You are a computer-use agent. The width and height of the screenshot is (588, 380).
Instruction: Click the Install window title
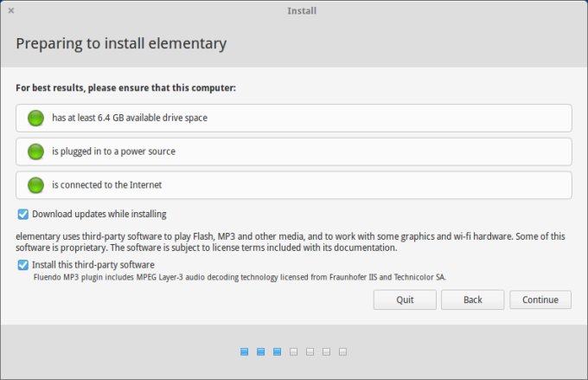click(302, 11)
